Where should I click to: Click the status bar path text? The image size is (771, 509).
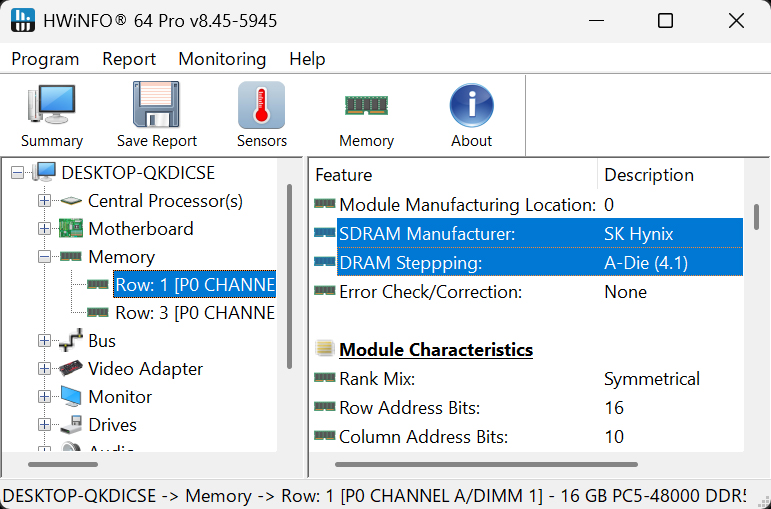click(x=374, y=495)
